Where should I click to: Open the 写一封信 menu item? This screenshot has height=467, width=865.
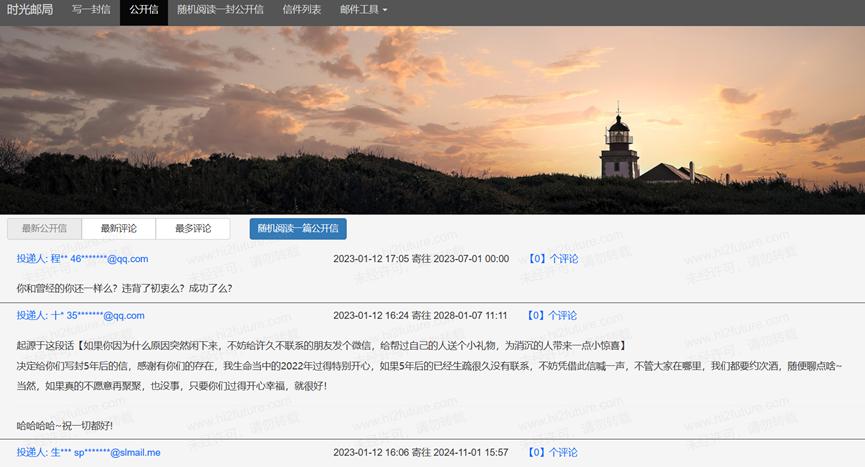(91, 9)
